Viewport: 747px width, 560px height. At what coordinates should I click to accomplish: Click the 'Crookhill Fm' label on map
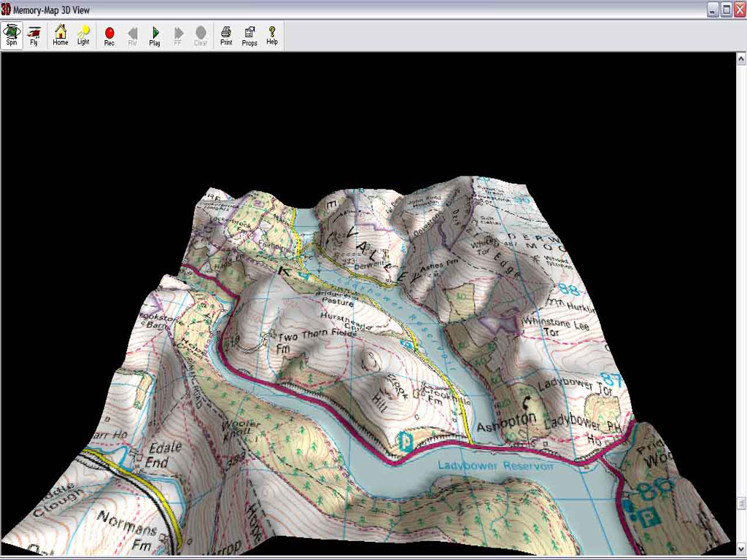[446, 395]
